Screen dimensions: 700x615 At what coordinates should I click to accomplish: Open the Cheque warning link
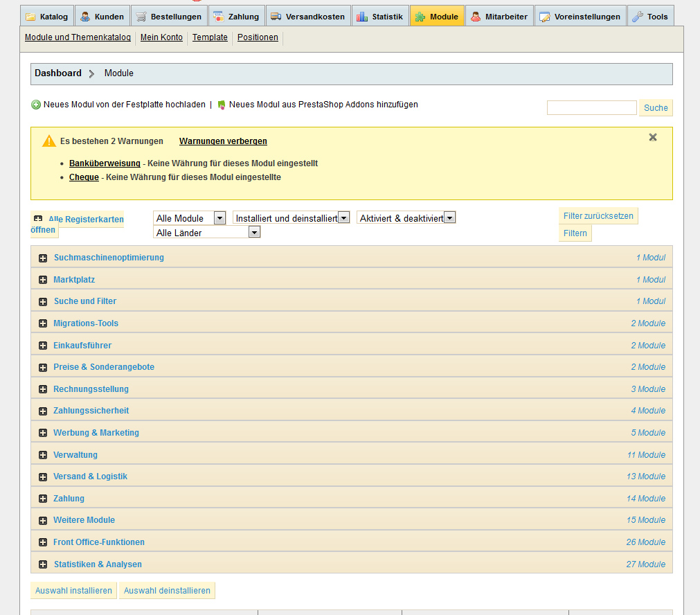(x=84, y=177)
